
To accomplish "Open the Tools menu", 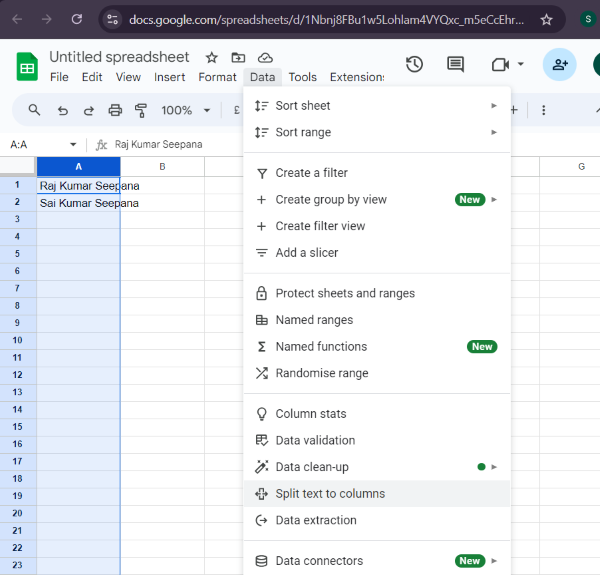I will point(302,77).
